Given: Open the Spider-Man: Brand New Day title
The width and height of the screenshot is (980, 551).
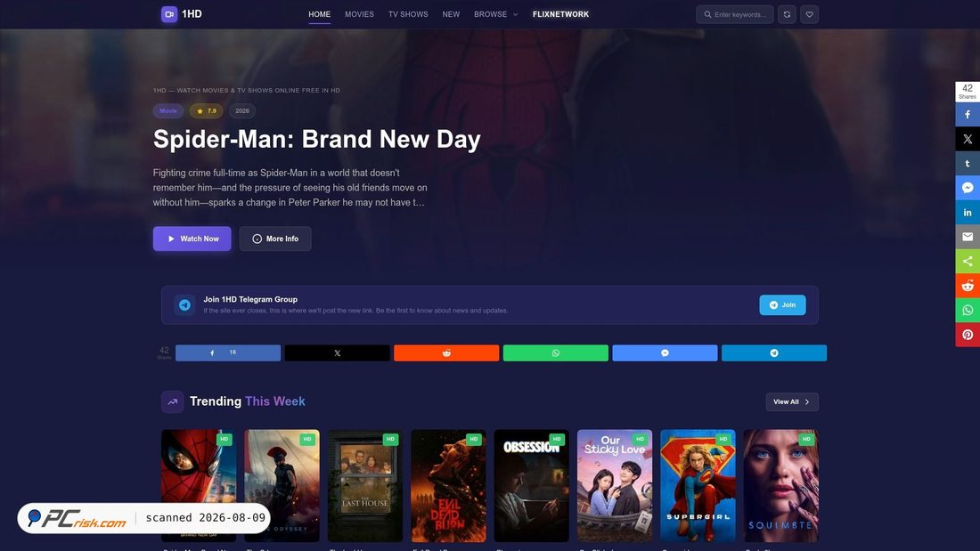Looking at the screenshot, I should click(x=317, y=140).
